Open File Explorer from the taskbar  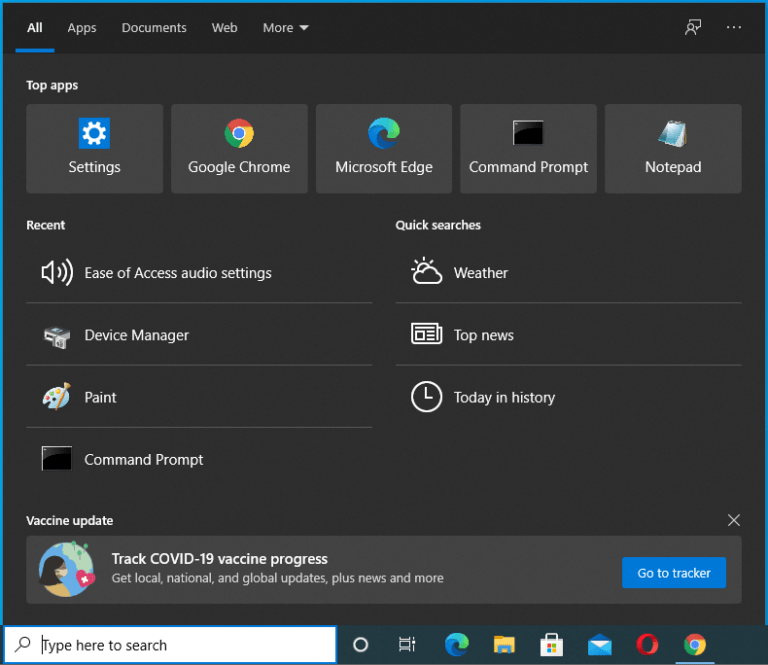pos(504,645)
